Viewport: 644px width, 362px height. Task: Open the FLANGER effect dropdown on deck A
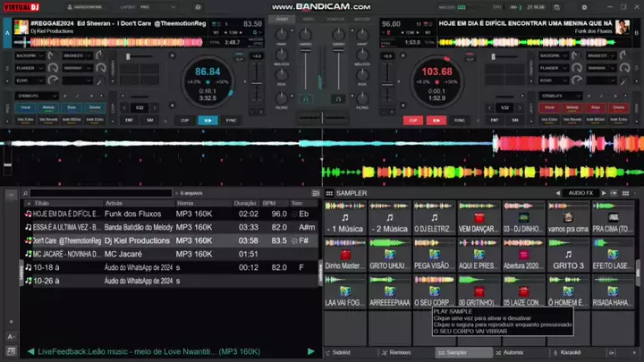click(x=30, y=68)
